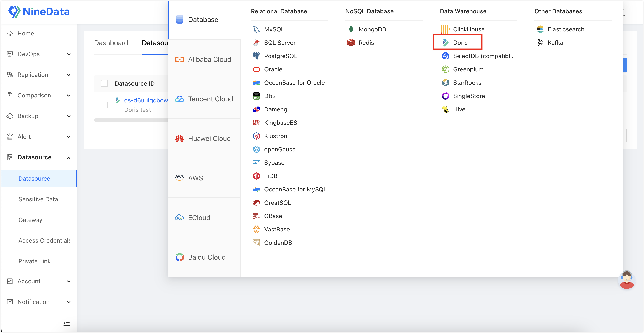Click the PostgreSQL elephant icon
644x333 pixels.
pyautogui.click(x=256, y=56)
